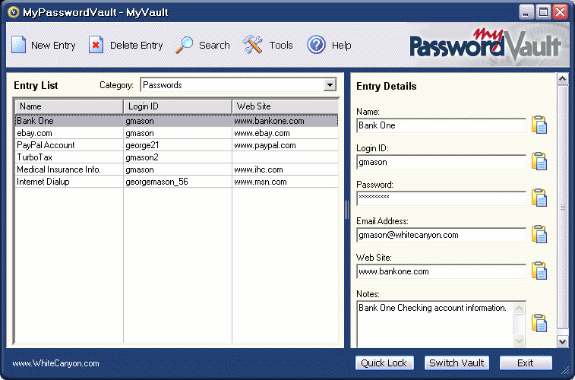The width and height of the screenshot is (575, 380).
Task: Copy the Email Address with the clipboard icon
Action: tap(539, 234)
